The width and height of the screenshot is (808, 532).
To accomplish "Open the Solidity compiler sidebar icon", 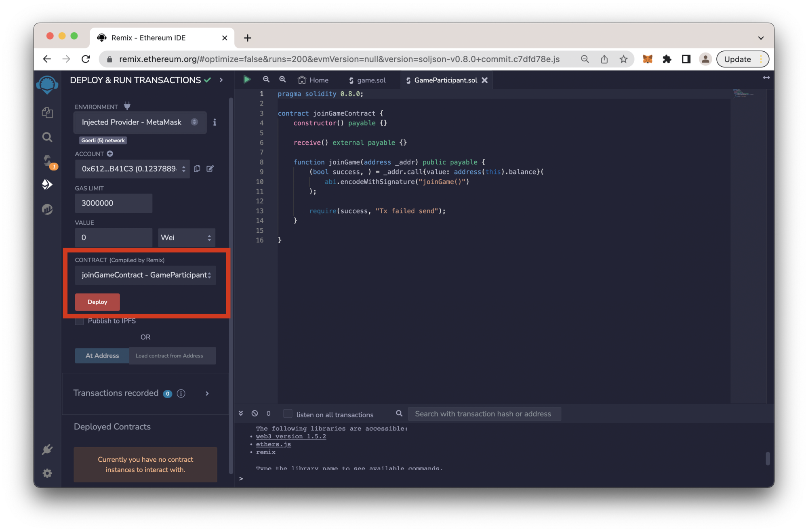I will tap(47, 161).
